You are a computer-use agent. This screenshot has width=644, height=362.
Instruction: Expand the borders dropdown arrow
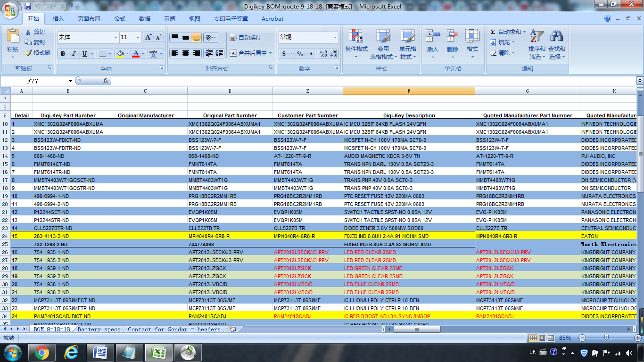click(110, 54)
